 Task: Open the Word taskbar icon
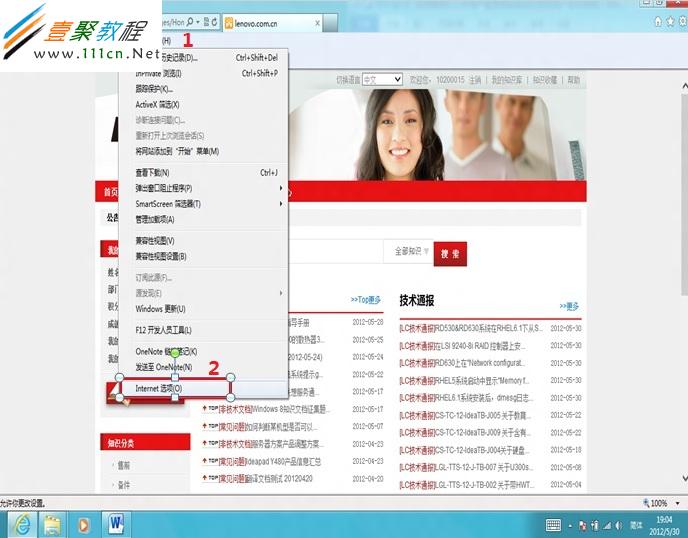(115, 523)
